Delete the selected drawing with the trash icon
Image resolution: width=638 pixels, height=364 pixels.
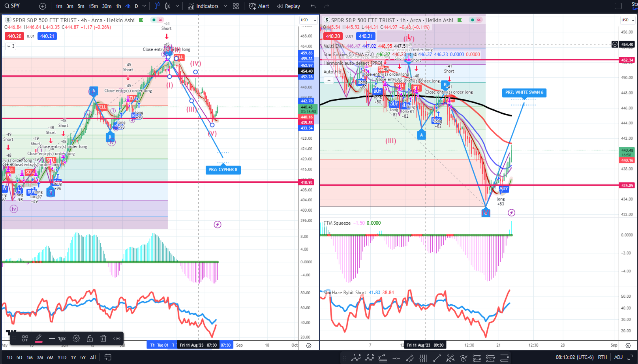103,338
